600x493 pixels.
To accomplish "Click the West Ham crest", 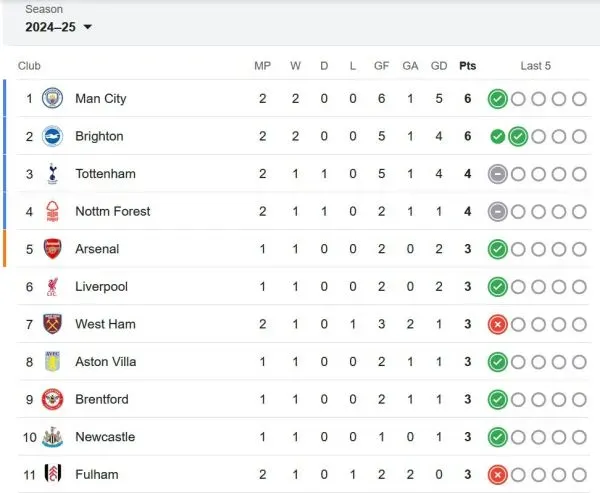I will pyautogui.click(x=52, y=324).
